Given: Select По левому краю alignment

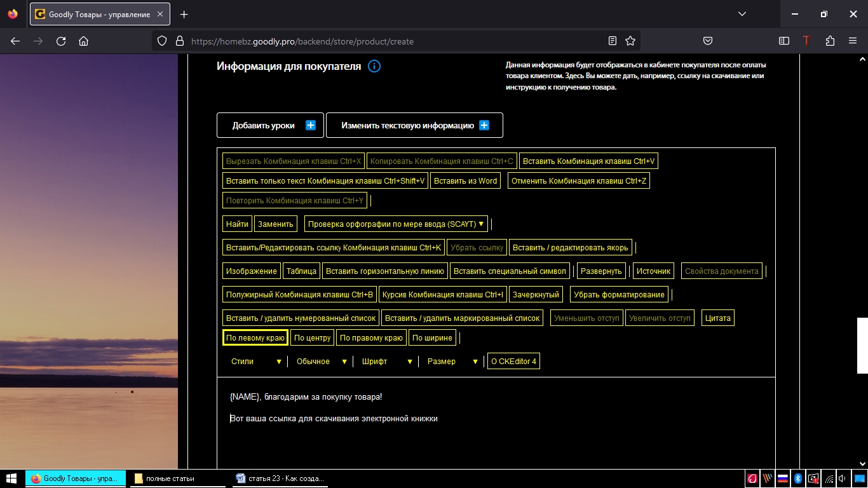Looking at the screenshot, I should 255,338.
